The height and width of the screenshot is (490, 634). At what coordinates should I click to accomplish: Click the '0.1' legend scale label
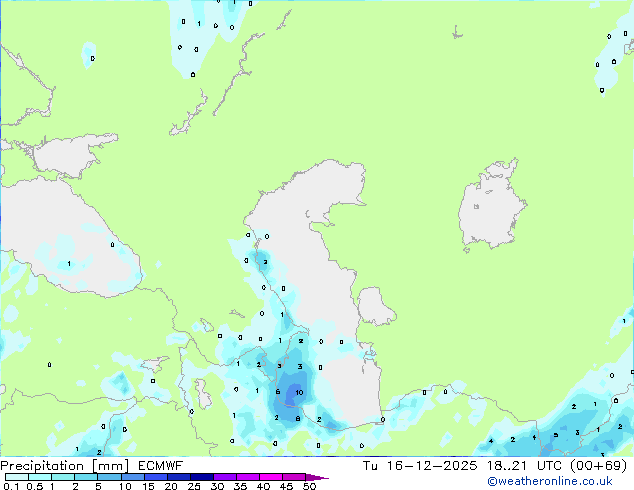tap(11, 486)
